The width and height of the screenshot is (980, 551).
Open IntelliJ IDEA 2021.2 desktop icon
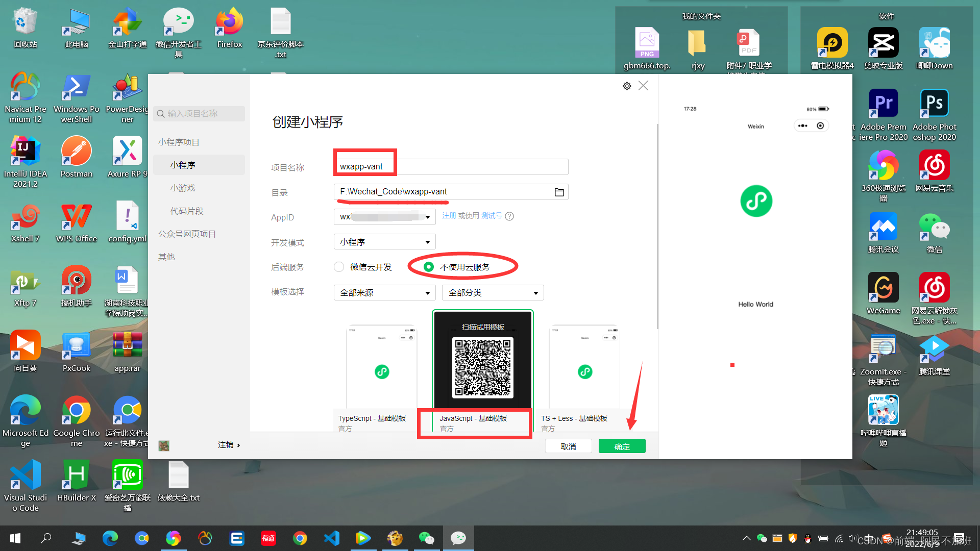tap(26, 162)
